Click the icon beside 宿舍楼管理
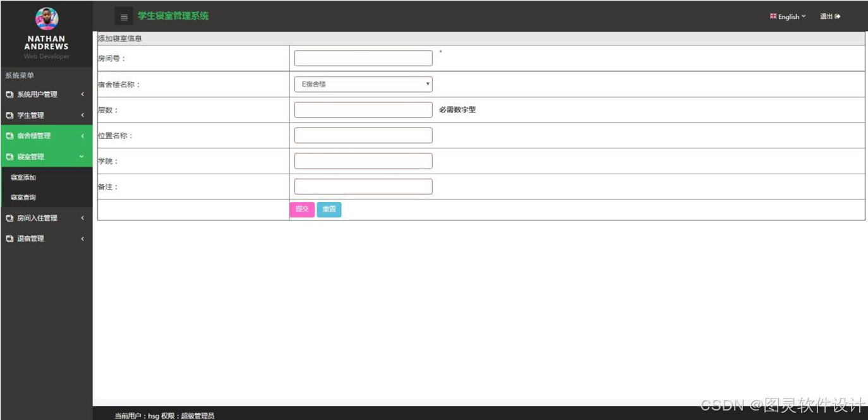 click(9, 136)
